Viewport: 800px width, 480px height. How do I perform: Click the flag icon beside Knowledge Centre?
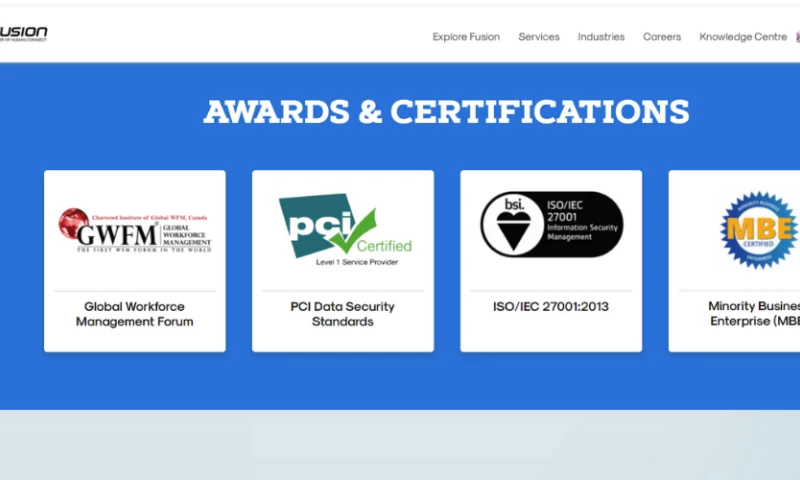798,37
